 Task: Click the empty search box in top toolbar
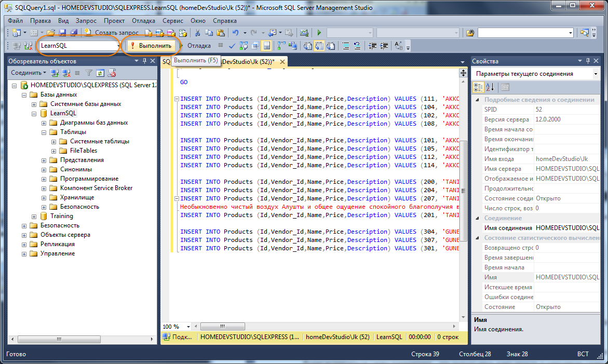(526, 33)
